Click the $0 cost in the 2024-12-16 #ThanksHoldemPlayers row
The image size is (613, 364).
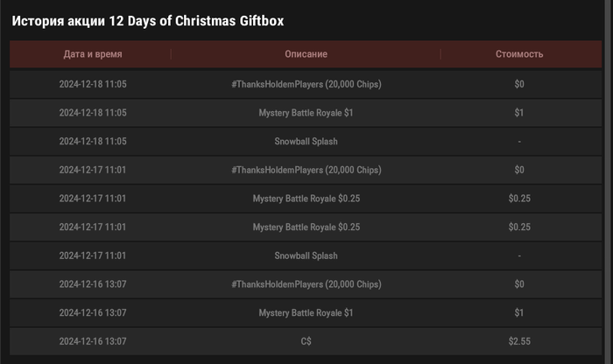click(x=519, y=284)
